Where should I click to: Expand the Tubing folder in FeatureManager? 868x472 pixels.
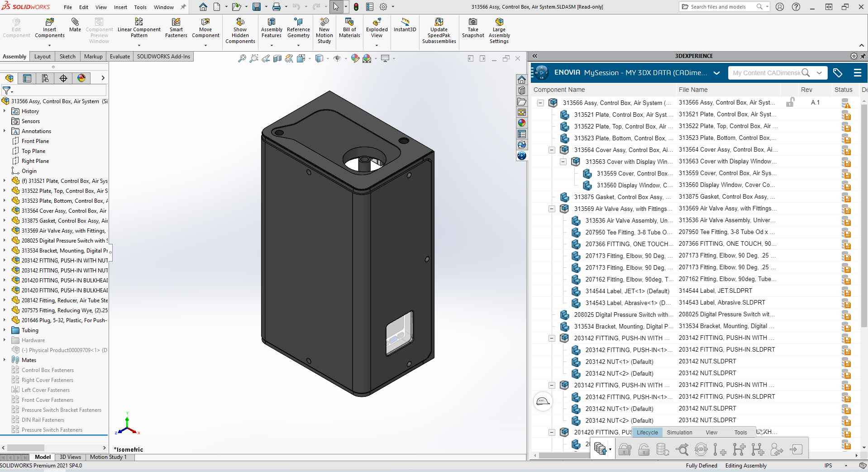click(x=5, y=330)
